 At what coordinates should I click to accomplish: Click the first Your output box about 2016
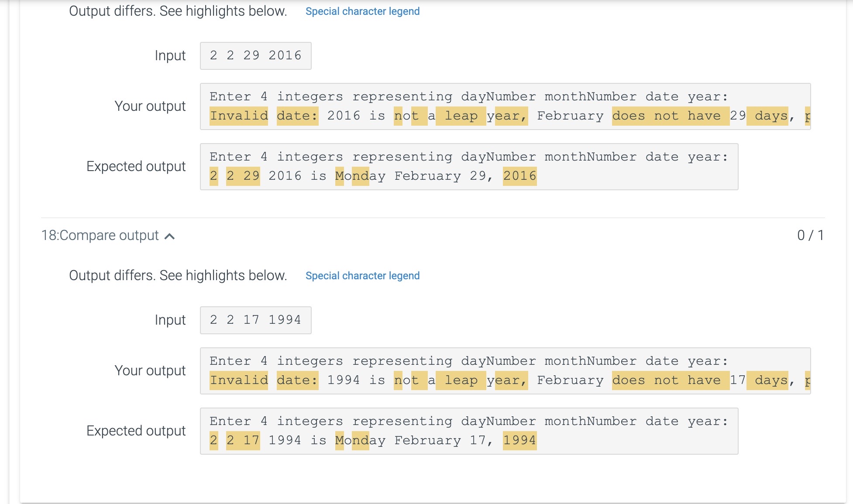[x=505, y=106]
